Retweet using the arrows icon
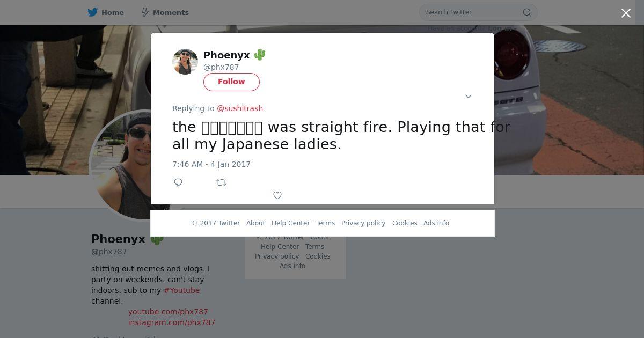 221,182
